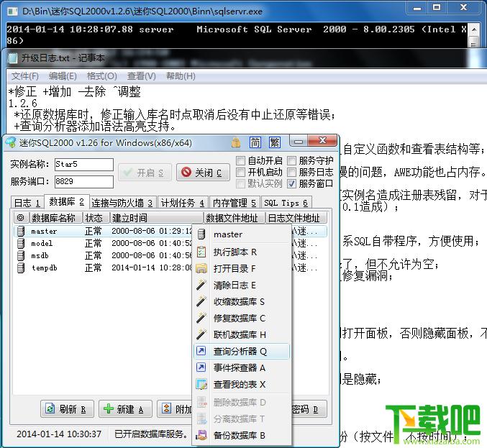Screen dimensions: 487x448
Task: Click the 服务端口 input field containing 8829
Action: [84, 182]
